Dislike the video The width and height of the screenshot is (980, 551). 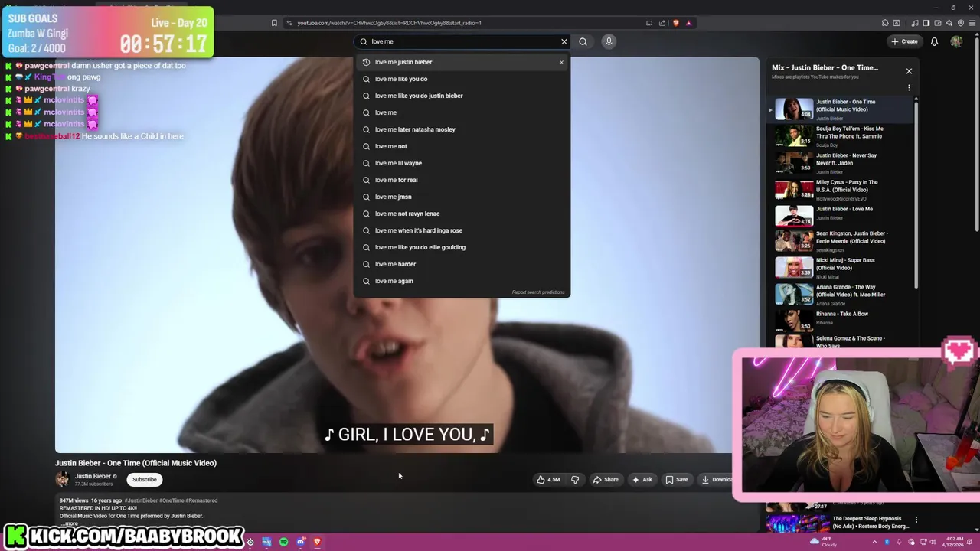point(575,479)
